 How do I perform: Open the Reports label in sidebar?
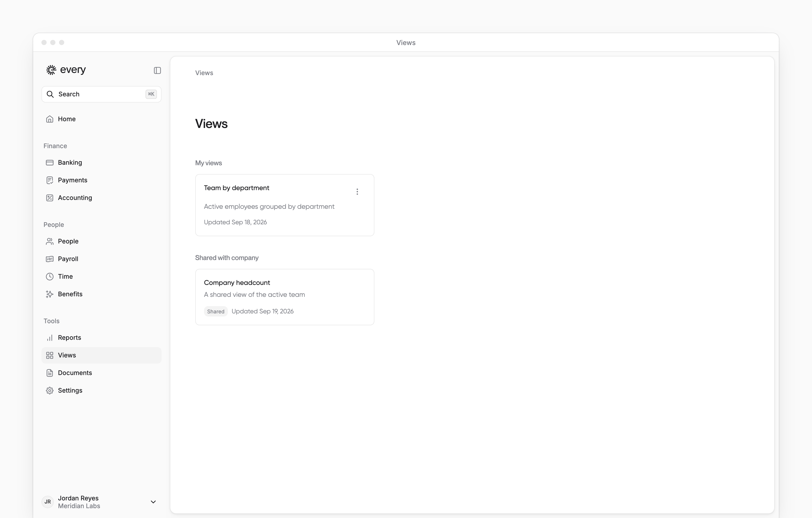(x=69, y=337)
